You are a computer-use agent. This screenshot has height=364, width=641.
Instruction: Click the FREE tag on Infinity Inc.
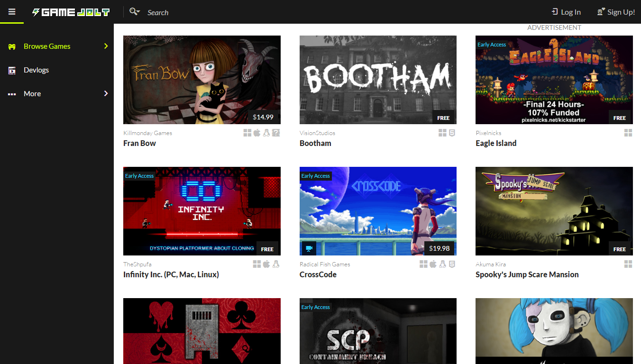267,249
